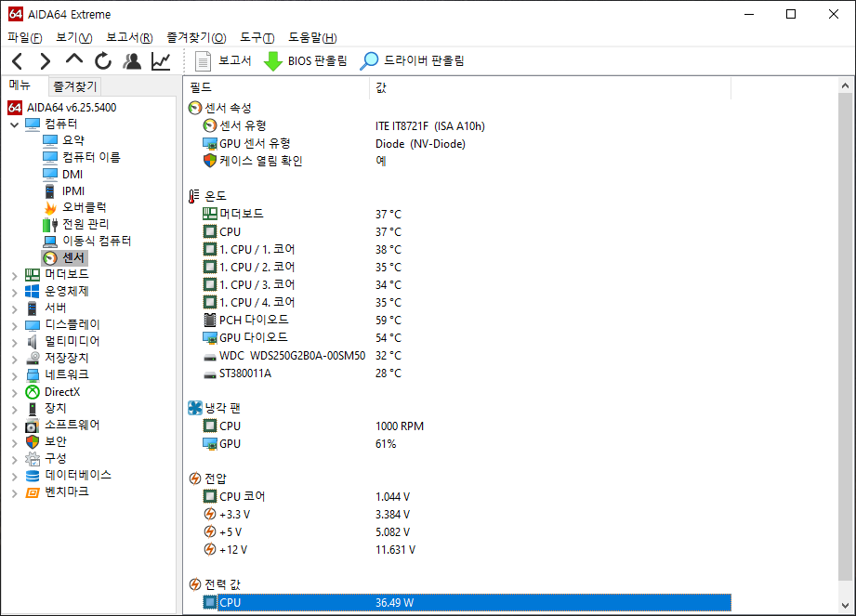Select the CPU fan 1000 RPM row
856x616 pixels.
click(x=467, y=426)
